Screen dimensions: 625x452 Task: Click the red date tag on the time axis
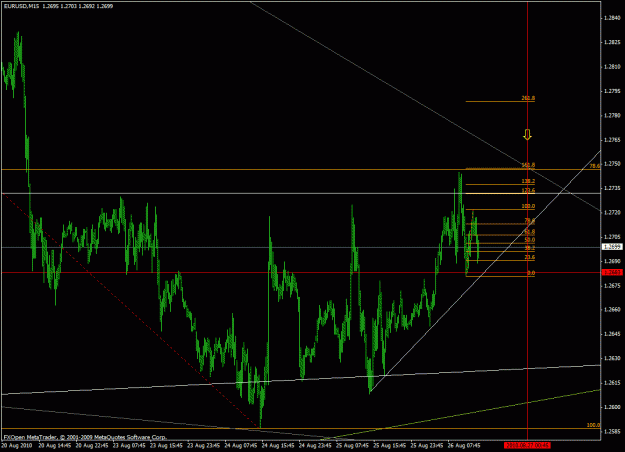(527, 445)
